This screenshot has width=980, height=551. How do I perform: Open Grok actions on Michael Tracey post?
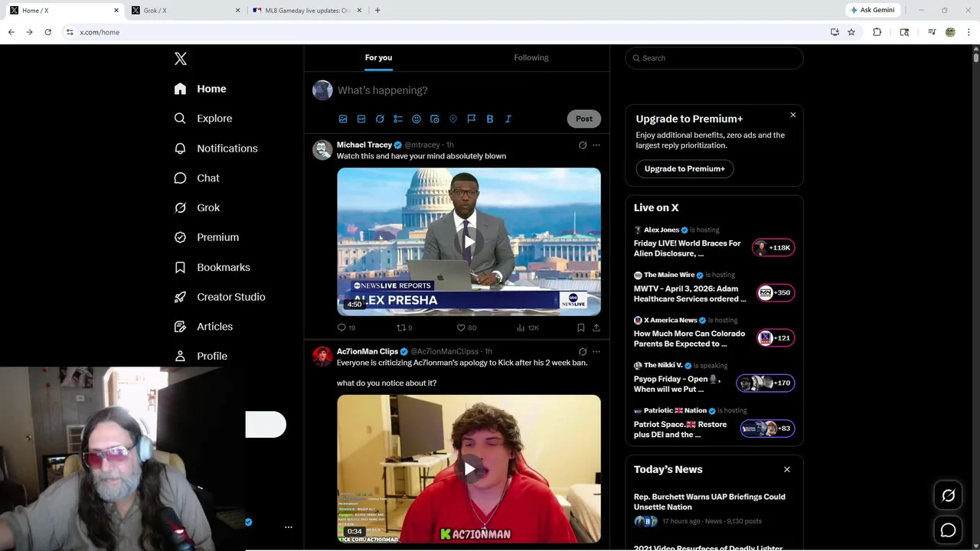[583, 145]
